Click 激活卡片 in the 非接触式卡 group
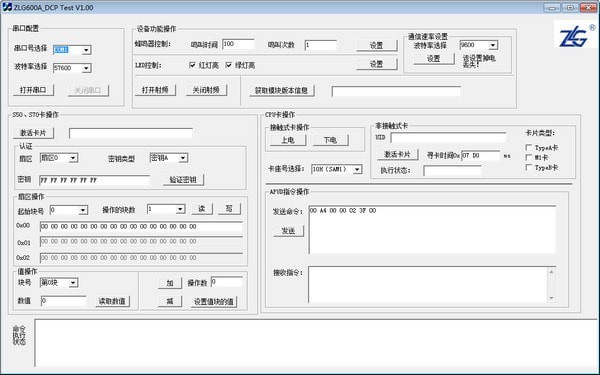 click(x=397, y=154)
